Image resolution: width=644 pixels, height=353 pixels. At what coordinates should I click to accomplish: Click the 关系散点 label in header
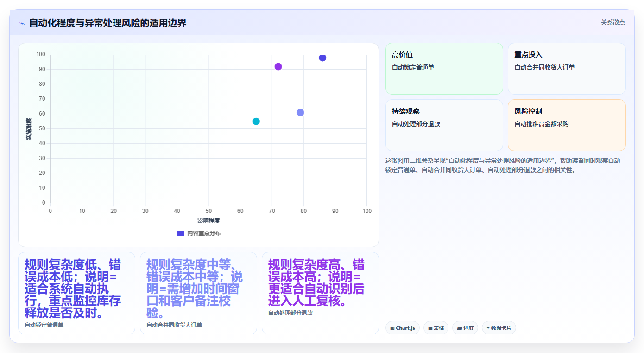[x=613, y=22]
